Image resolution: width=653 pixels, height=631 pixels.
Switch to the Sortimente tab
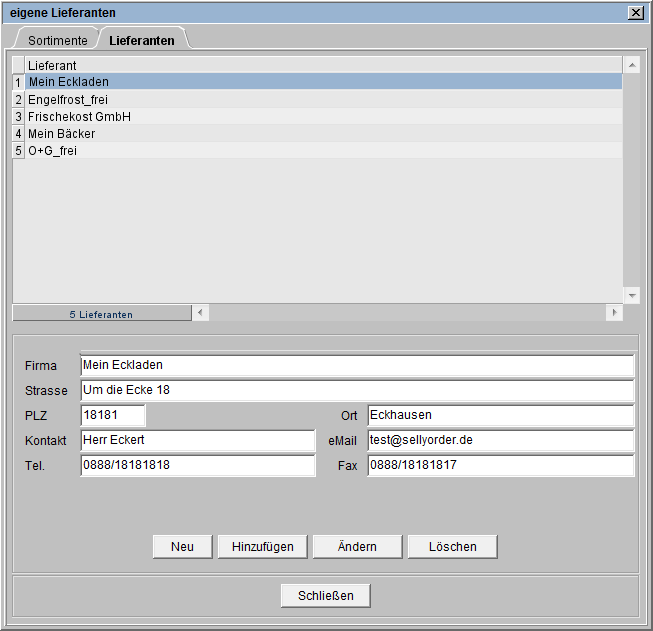tap(56, 40)
